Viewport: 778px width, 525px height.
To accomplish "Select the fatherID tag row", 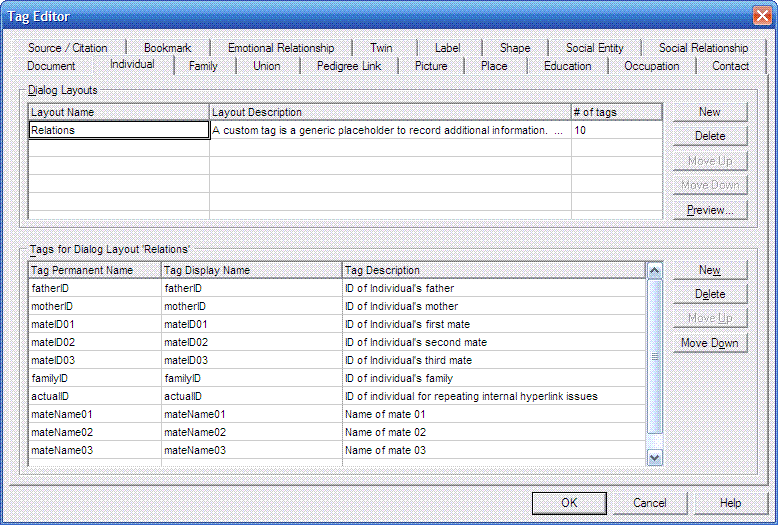I will 95,288.
